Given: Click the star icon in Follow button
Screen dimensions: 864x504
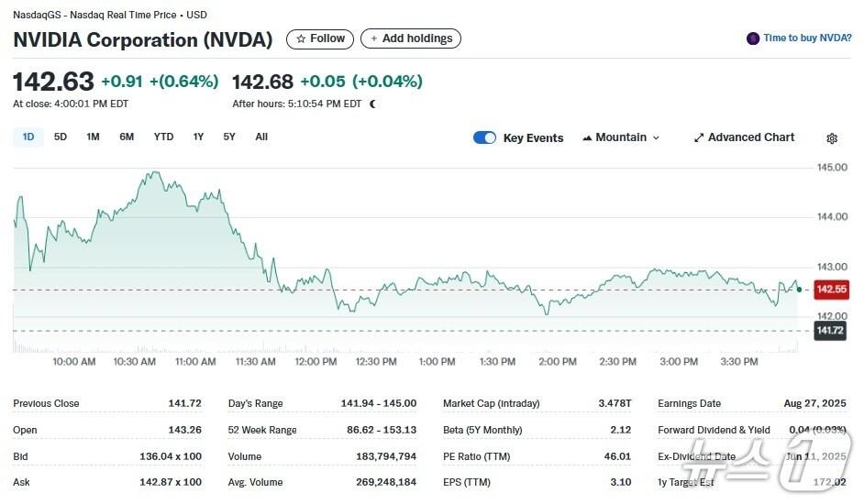Looking at the screenshot, I should click(x=300, y=38).
